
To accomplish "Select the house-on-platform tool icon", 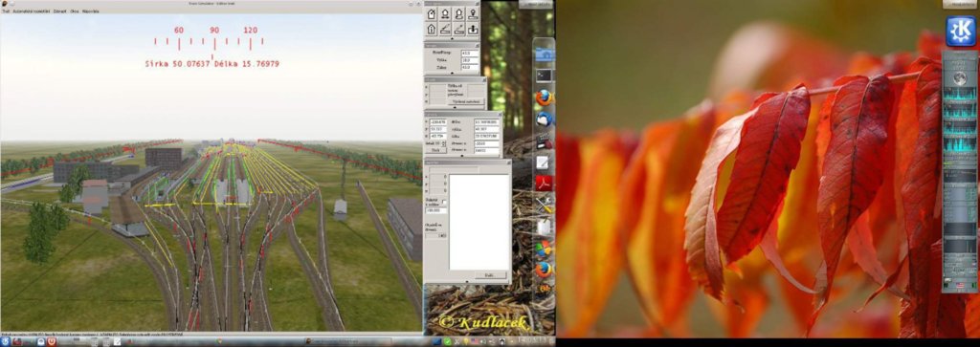I will pos(445,14).
